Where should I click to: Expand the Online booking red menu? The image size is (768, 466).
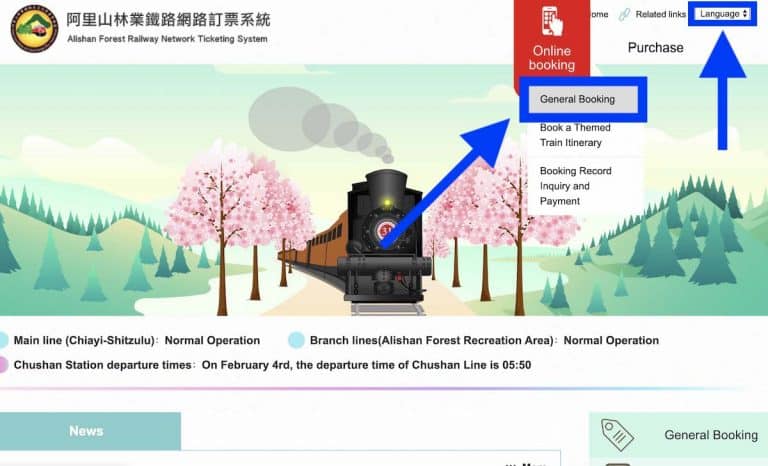point(552,42)
